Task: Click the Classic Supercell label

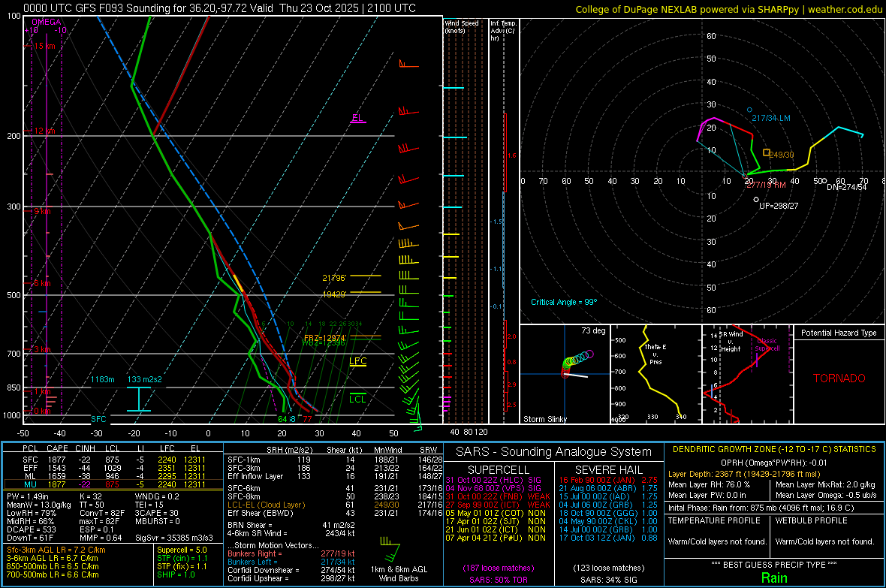Action: click(767, 345)
